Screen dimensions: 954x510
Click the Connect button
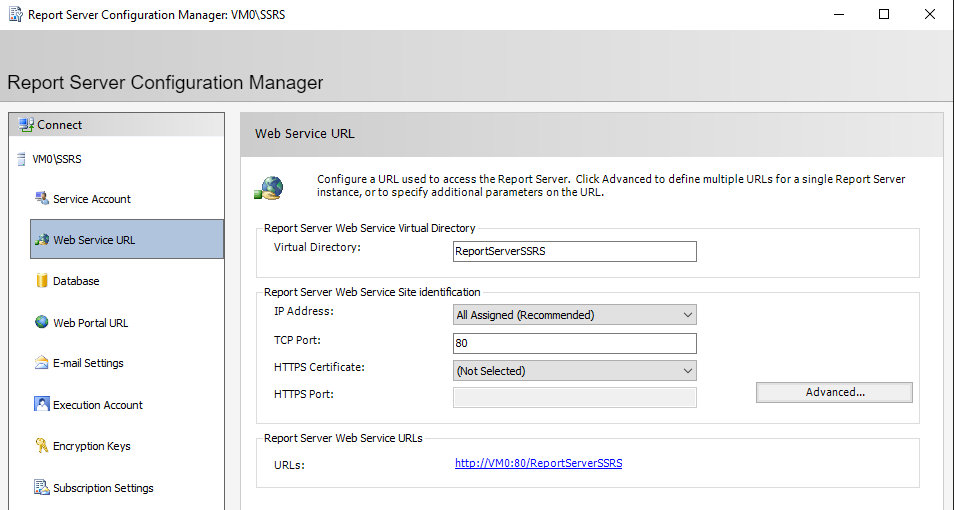point(117,125)
